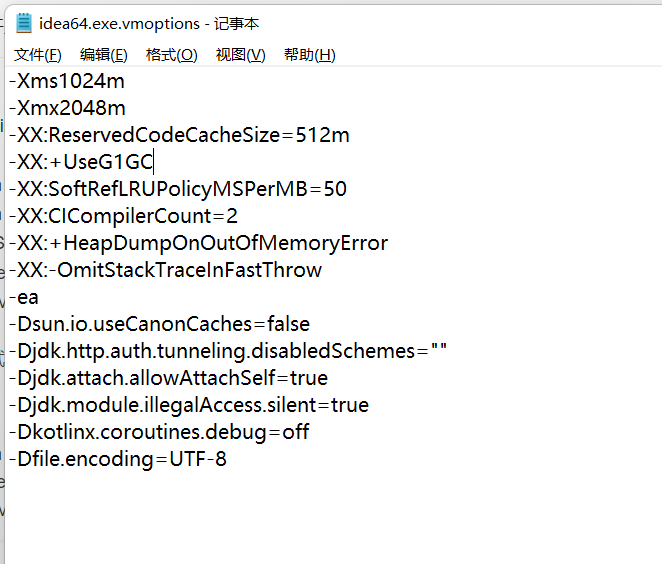This screenshot has height=564, width=662.
Task: Click the SoftRefLRUPolicyMSPerMB=50 line
Action: [178, 189]
